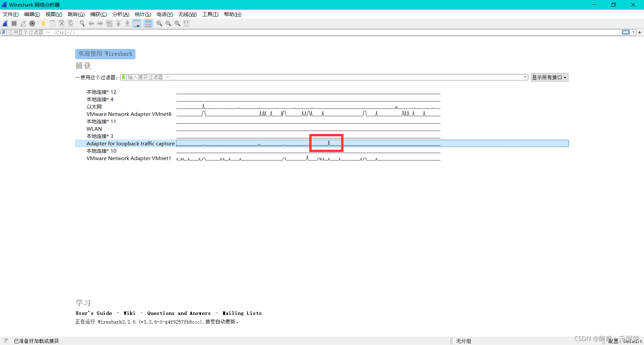This screenshot has height=345, width=644.
Task: Click the capture filter bookmark icon
Action: [x=123, y=77]
